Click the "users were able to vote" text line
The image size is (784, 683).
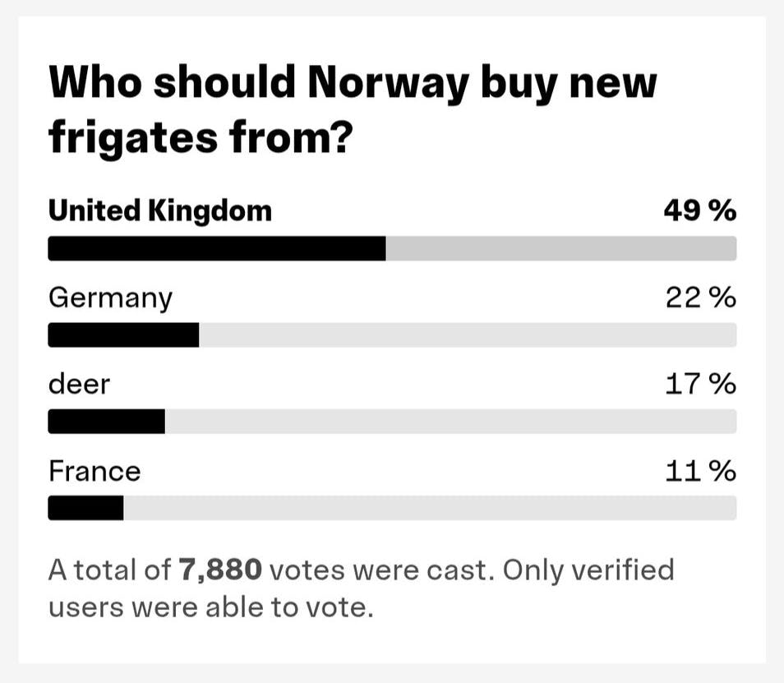[x=211, y=608]
